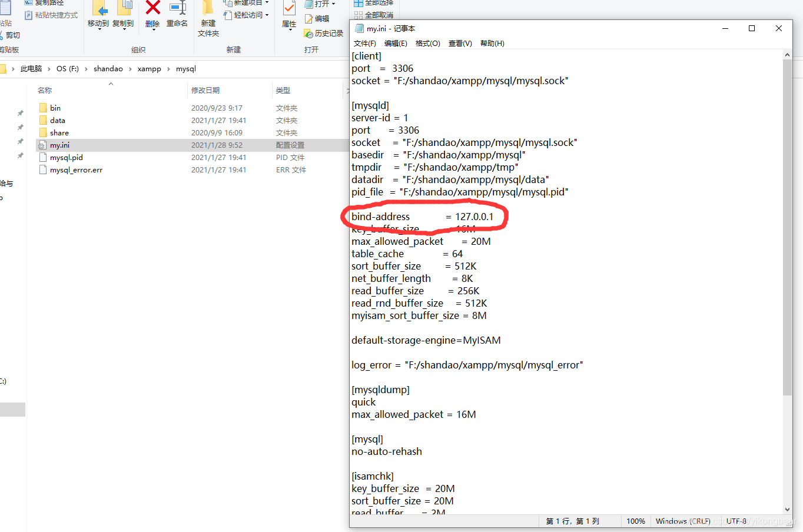Screen dimensions: 803x532
Task: Click the my.ini config file icon
Action: click(x=42, y=145)
